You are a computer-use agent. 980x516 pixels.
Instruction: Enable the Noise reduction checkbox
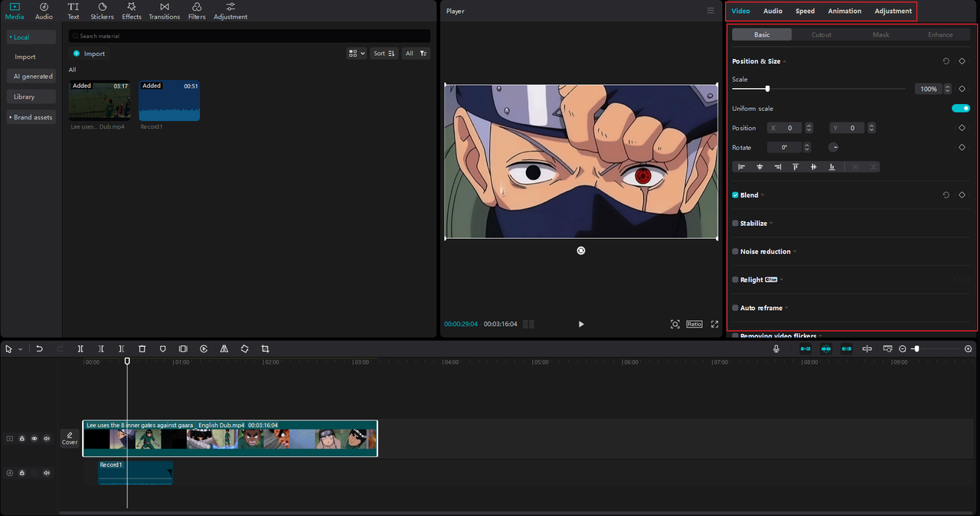pyautogui.click(x=735, y=251)
